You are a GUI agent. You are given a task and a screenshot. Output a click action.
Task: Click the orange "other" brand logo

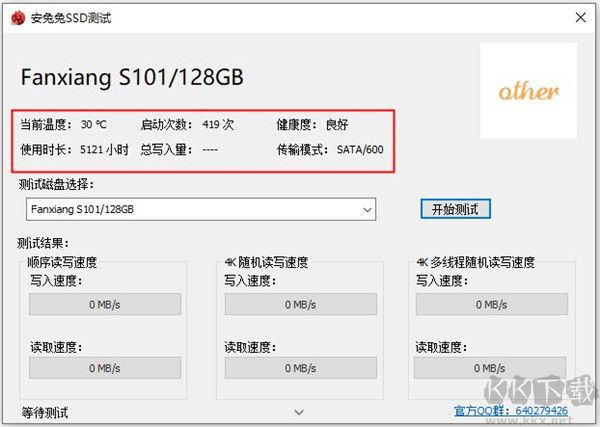click(529, 91)
